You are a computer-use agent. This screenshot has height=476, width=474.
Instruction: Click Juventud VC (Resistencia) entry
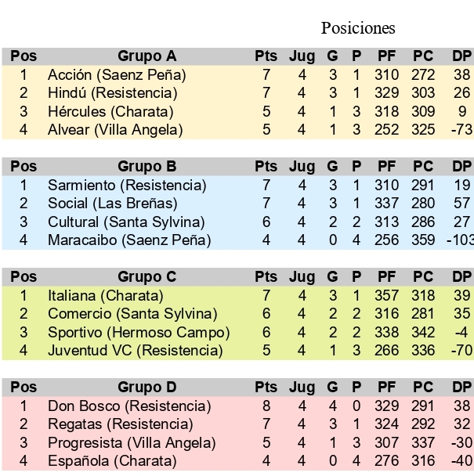coord(135,350)
